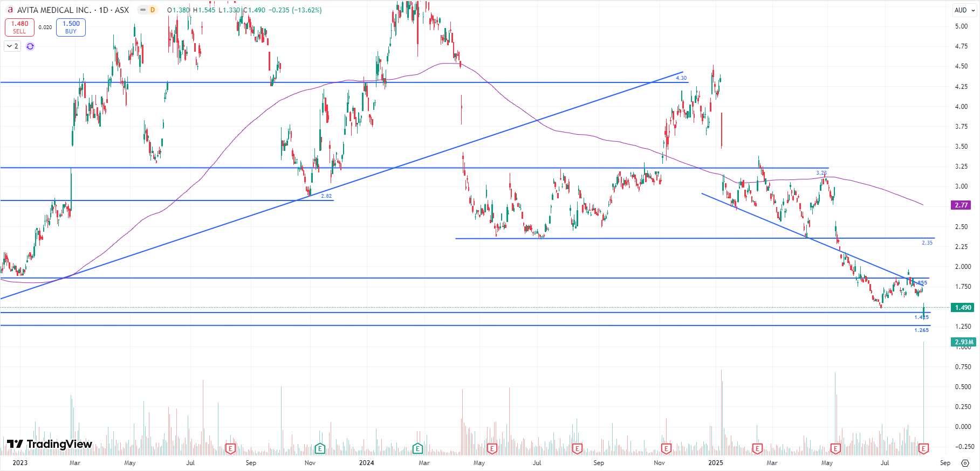Image resolution: width=980 pixels, height=471 pixels.
Task: Click the green earnings marker near Nov 2023
Action: [x=320, y=448]
